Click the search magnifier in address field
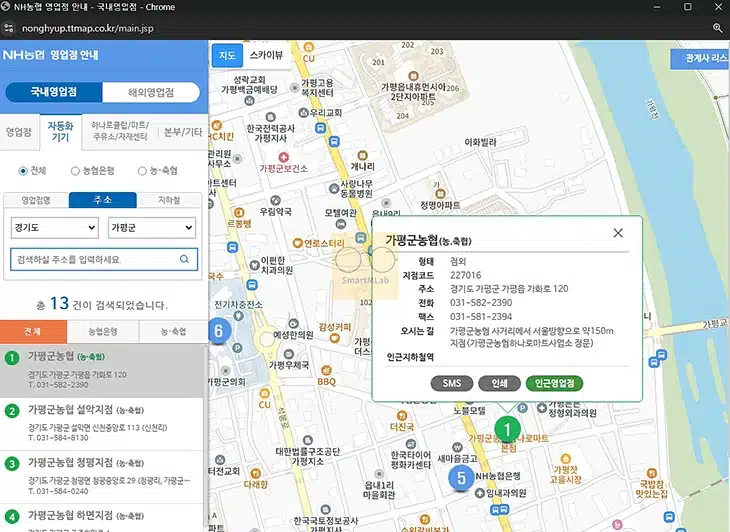Image resolution: width=730 pixels, height=532 pixels. click(x=184, y=259)
